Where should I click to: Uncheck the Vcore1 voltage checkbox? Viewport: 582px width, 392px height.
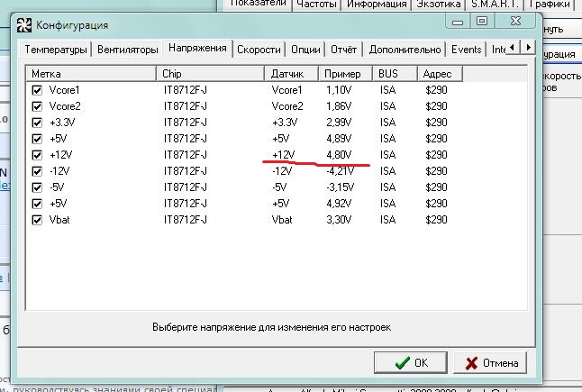tap(37, 90)
